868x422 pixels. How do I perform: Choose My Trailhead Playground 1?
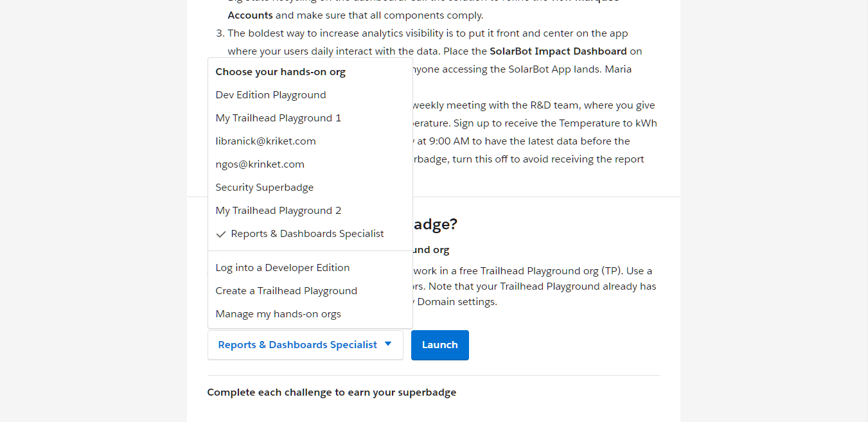[x=278, y=118]
